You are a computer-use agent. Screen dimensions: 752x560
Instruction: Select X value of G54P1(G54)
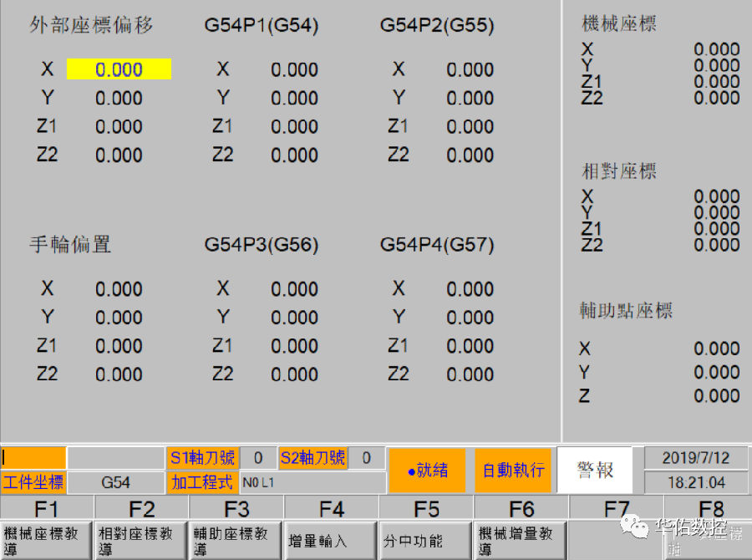point(294,69)
